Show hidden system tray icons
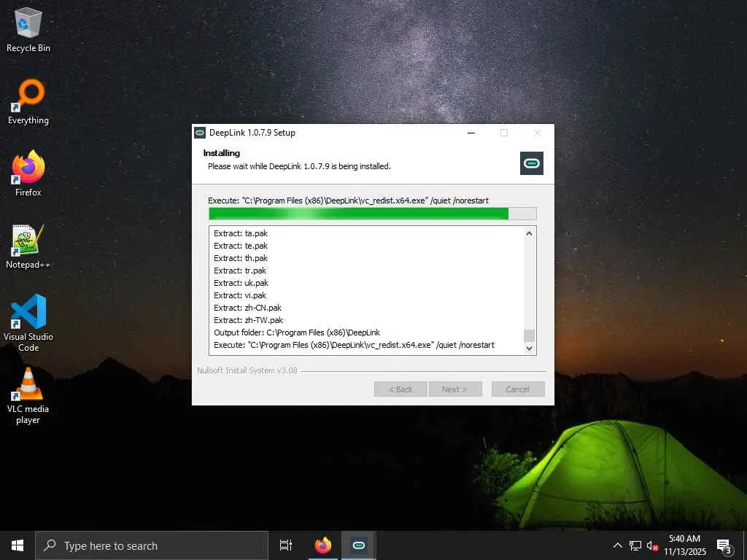The width and height of the screenshot is (747, 560). pyautogui.click(x=617, y=545)
